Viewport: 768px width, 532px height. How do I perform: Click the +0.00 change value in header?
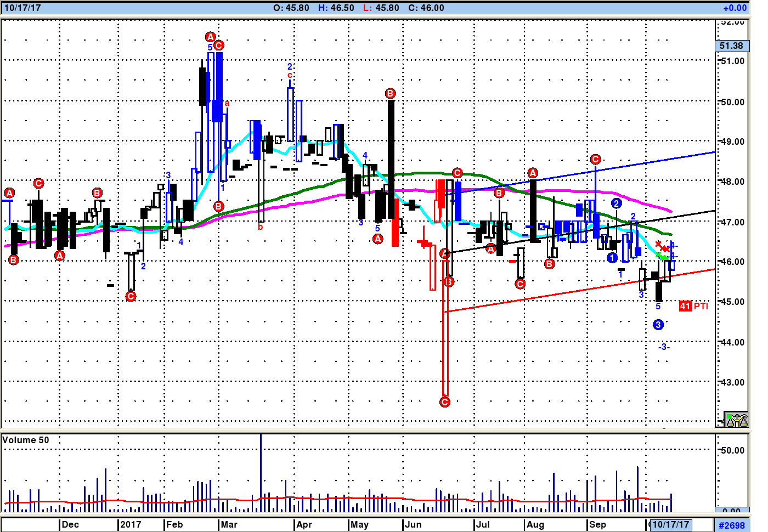pyautogui.click(x=735, y=8)
